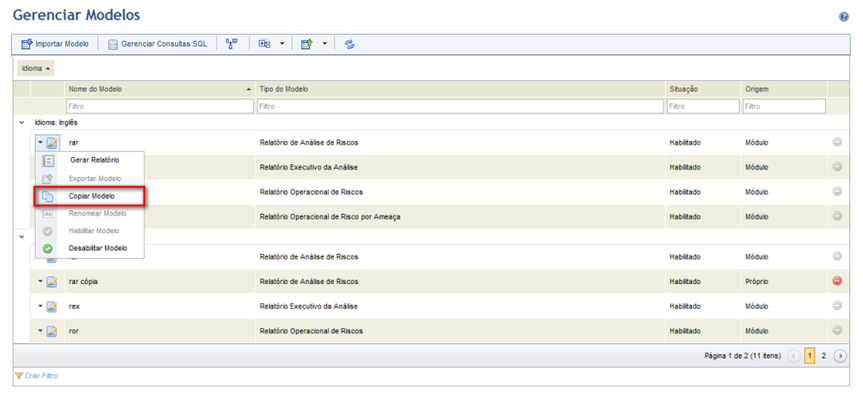Click the rex model name
Image resolution: width=863 pixels, height=393 pixels.
(x=74, y=307)
